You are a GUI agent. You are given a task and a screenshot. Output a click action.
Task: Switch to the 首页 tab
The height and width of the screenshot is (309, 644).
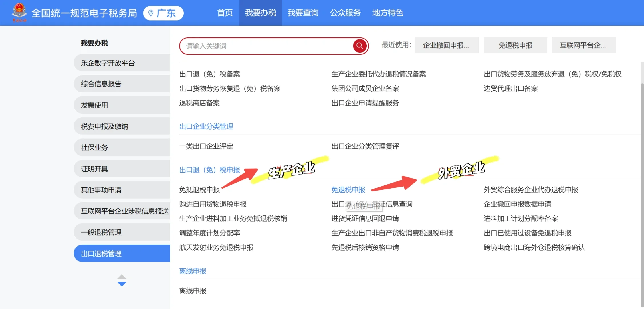[225, 13]
